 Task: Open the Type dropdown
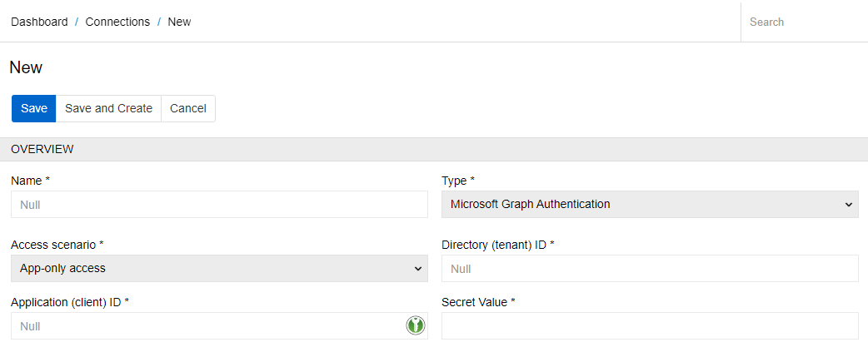point(649,204)
